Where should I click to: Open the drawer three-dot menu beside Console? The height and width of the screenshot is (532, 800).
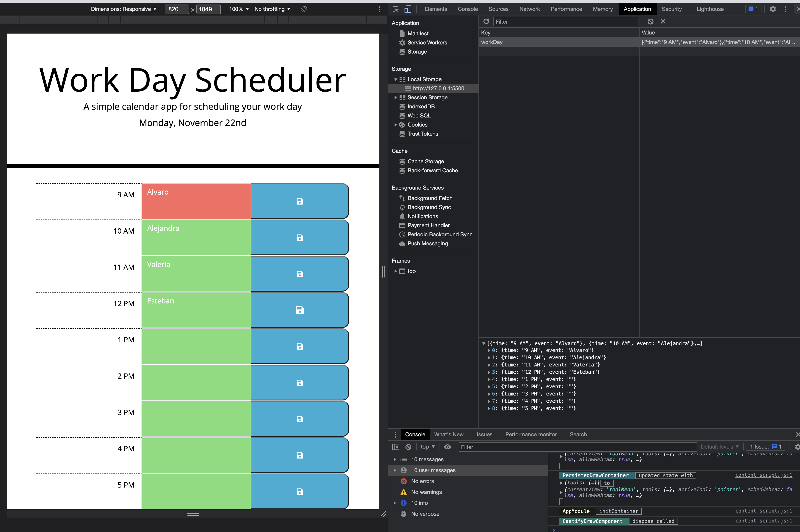coord(396,434)
